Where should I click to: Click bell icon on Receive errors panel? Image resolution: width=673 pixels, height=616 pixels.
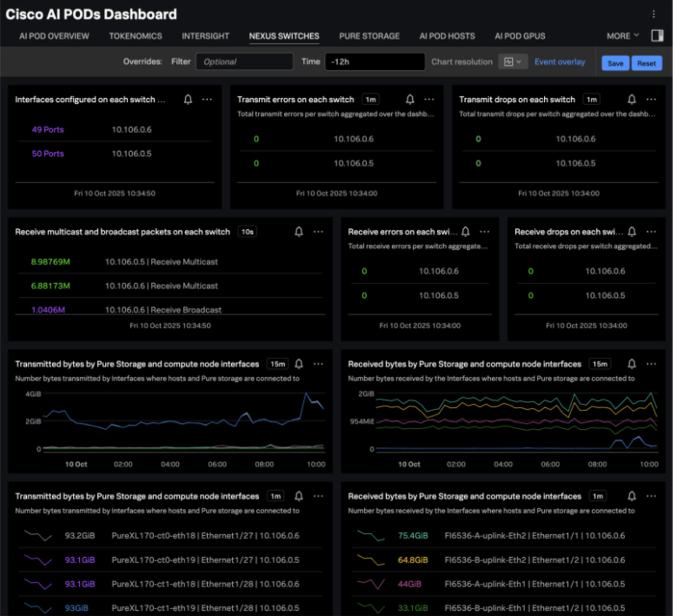[x=466, y=231]
